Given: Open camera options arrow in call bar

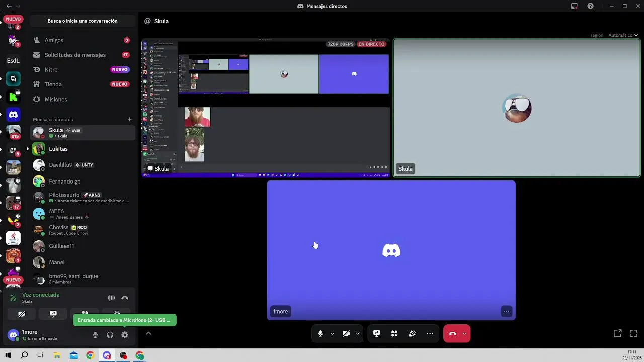Looking at the screenshot, I should (358, 333).
